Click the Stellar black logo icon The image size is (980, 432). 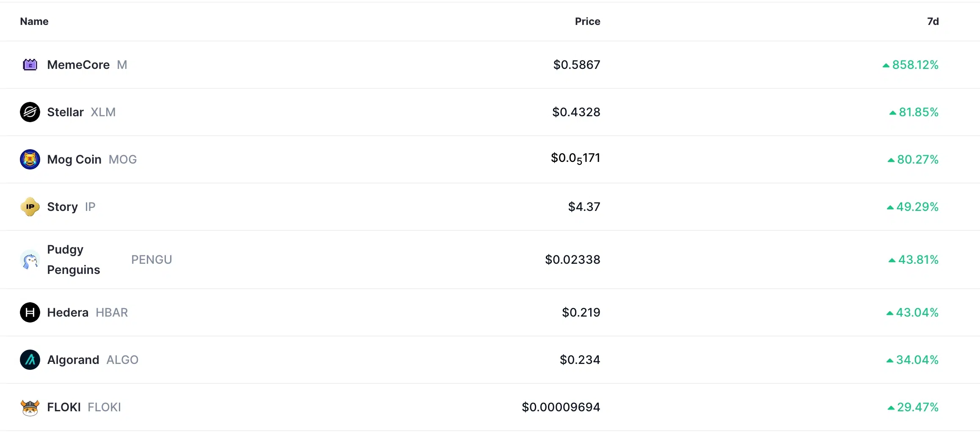pyautogui.click(x=30, y=112)
